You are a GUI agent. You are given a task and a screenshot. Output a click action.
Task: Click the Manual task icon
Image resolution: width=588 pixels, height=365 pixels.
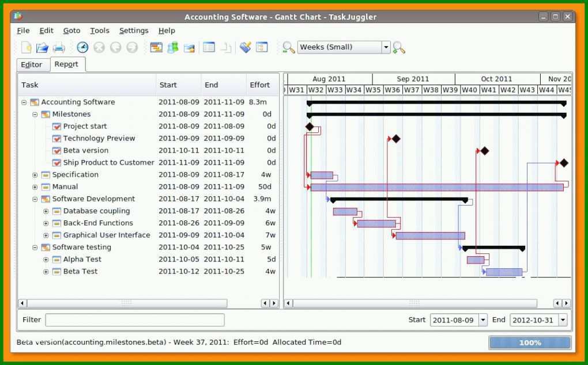tap(46, 187)
